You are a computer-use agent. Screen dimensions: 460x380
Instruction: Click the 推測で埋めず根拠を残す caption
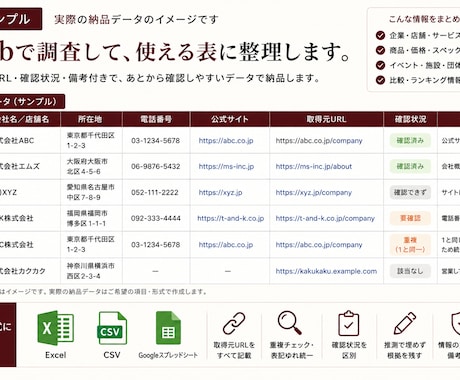coord(405,350)
